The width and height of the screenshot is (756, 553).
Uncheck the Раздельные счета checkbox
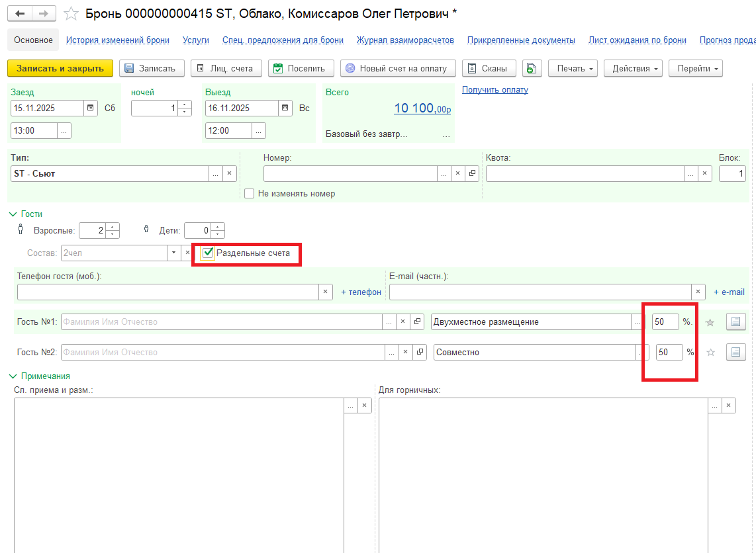(209, 253)
